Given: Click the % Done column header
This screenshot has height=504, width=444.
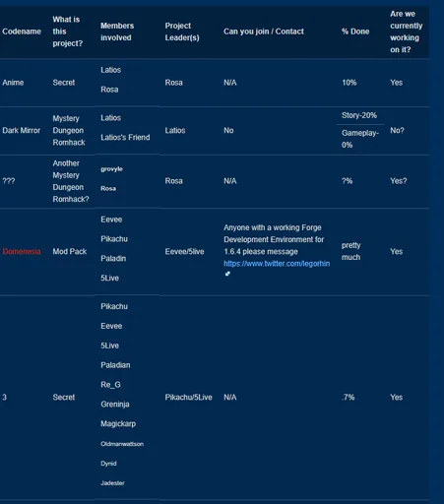Looking at the screenshot, I should point(355,31).
